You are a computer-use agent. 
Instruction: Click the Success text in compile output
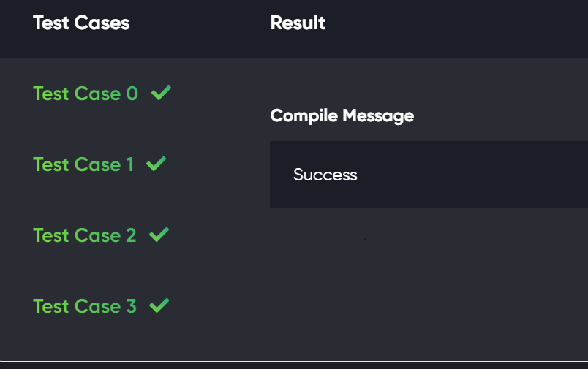[x=325, y=175]
